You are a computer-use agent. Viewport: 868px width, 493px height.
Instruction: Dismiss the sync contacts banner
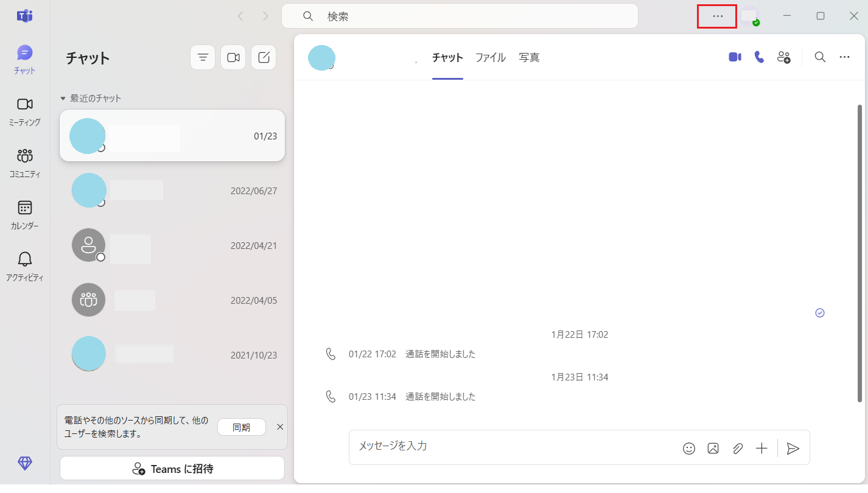click(280, 427)
